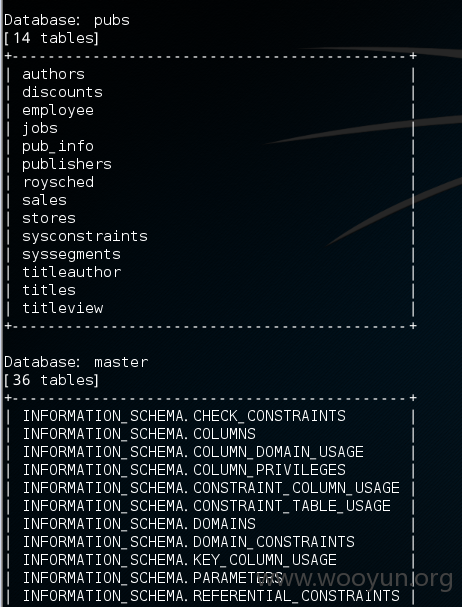Select the 'sales' table line

tap(45, 200)
